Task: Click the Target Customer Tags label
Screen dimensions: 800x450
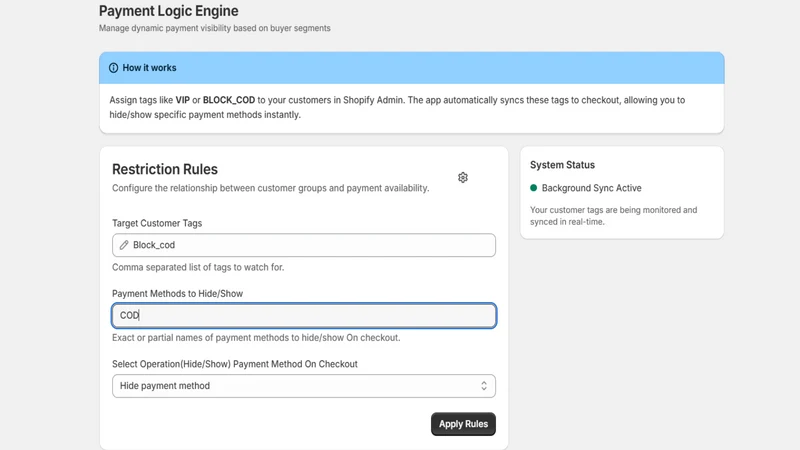Action: (x=157, y=223)
